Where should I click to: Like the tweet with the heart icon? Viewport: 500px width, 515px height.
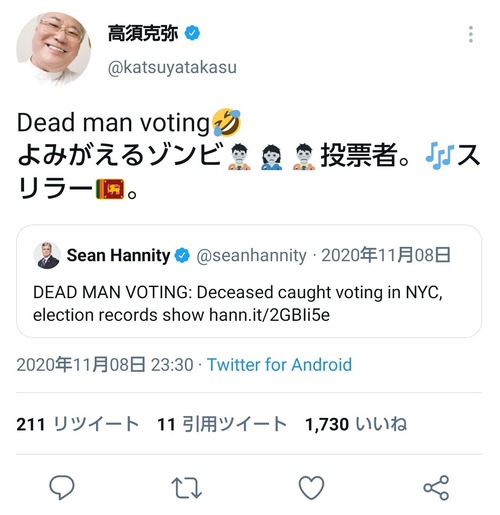[311, 488]
